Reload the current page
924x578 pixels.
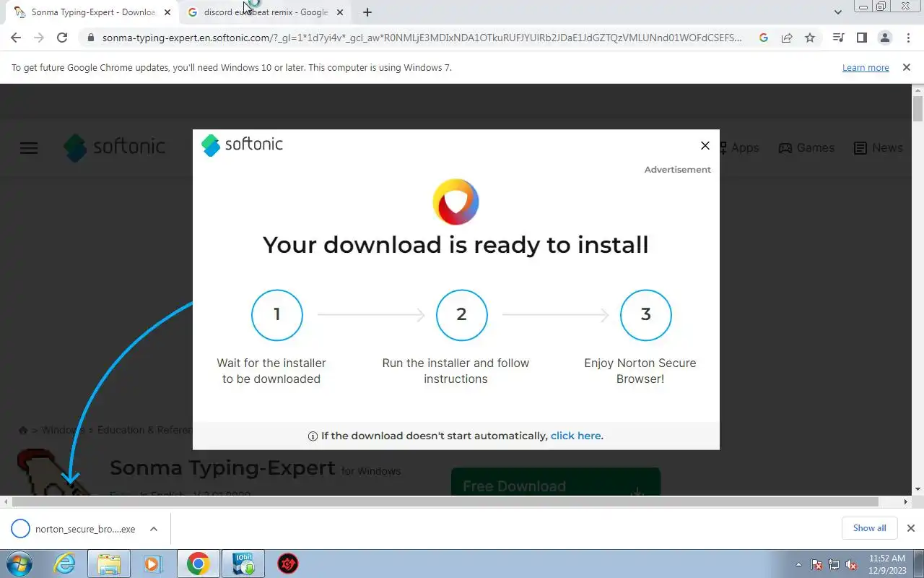[x=62, y=38]
